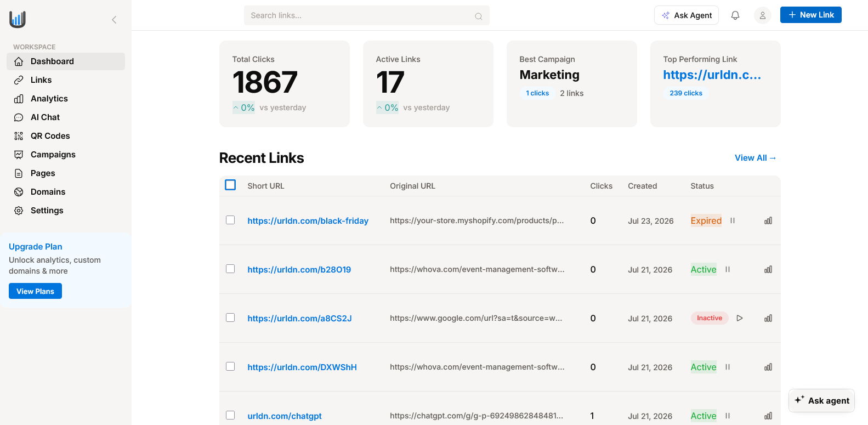View analytics icon for DXWShH row
The width and height of the screenshot is (868, 425).
(768, 367)
